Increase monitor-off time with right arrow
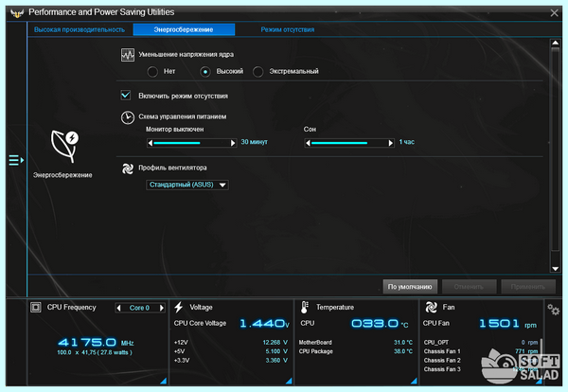The width and height of the screenshot is (568, 392). 233,143
